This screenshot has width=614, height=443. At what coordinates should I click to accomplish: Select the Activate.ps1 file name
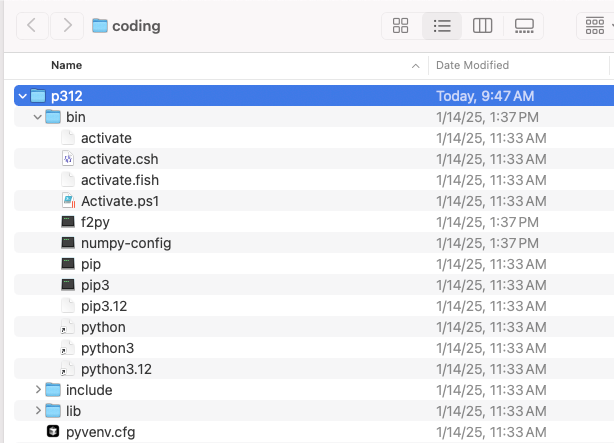click(120, 201)
